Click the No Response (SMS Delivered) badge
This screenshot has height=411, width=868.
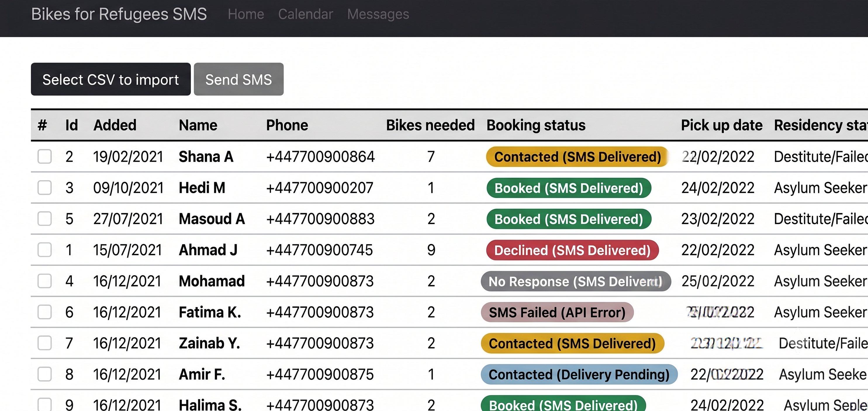point(576,281)
